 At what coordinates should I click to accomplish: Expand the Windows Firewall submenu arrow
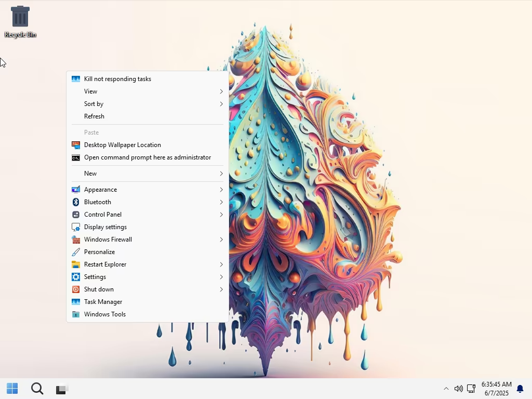pos(221,240)
